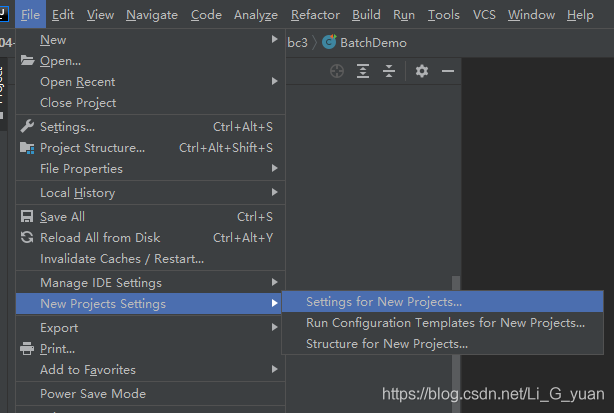Open Project Structure dialog entry

92,148
